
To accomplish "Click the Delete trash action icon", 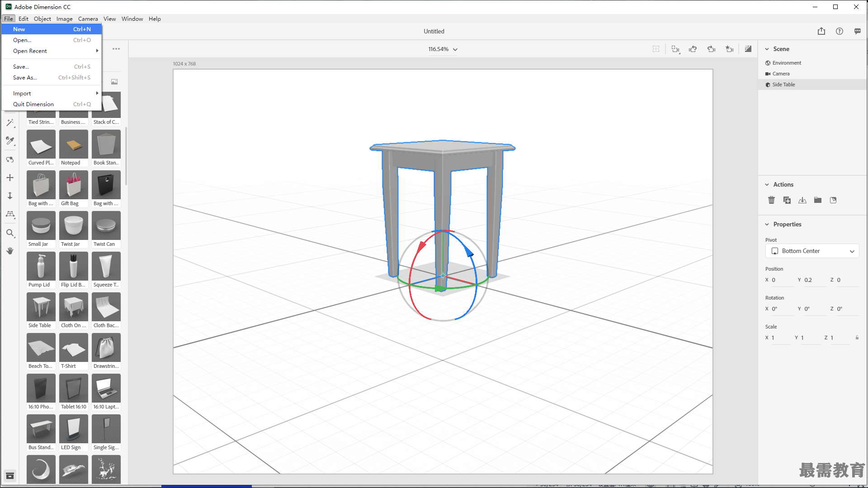I will click(772, 200).
